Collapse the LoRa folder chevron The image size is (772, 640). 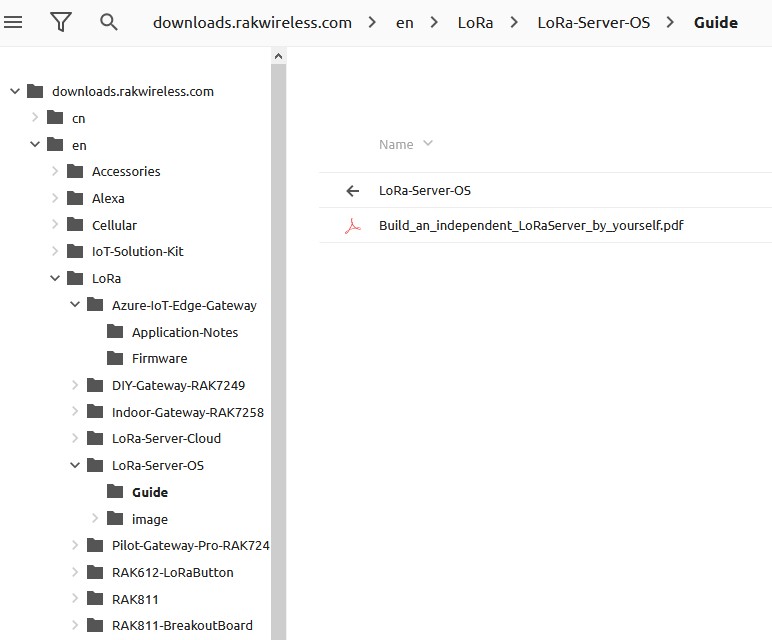[55, 278]
